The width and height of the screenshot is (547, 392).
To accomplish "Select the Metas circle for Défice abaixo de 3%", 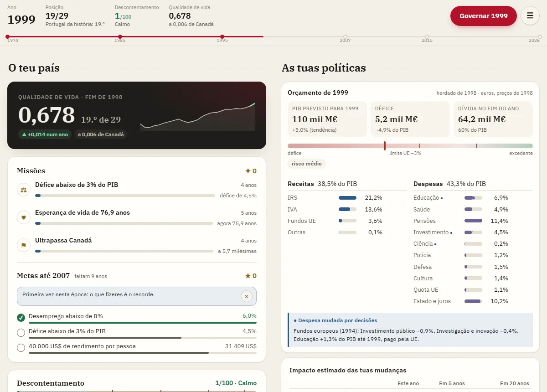I will [21, 332].
